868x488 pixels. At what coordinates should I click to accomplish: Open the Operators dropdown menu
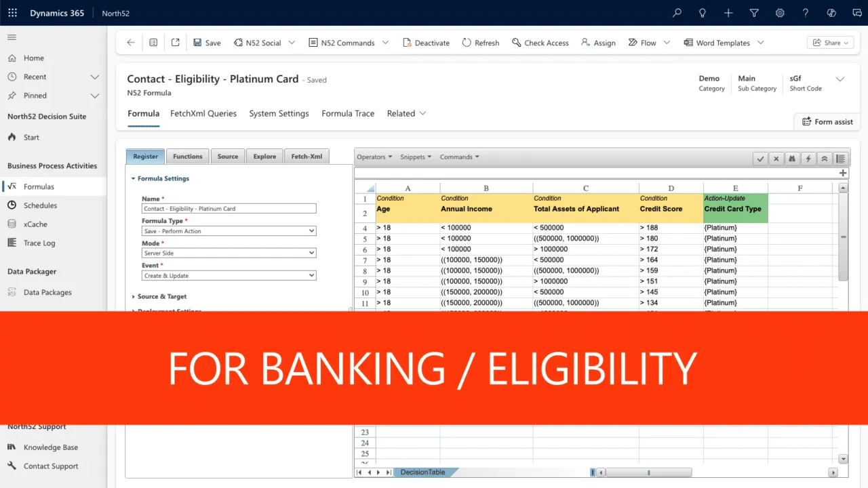(374, 157)
